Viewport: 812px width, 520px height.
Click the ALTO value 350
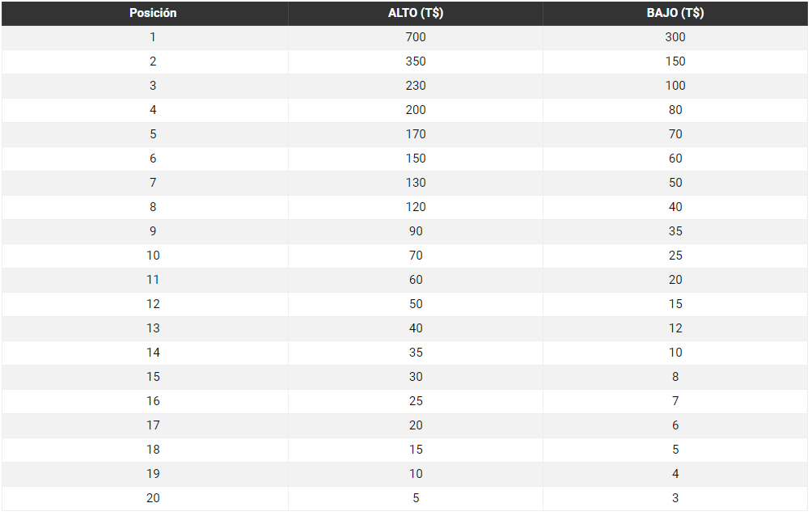click(x=416, y=61)
